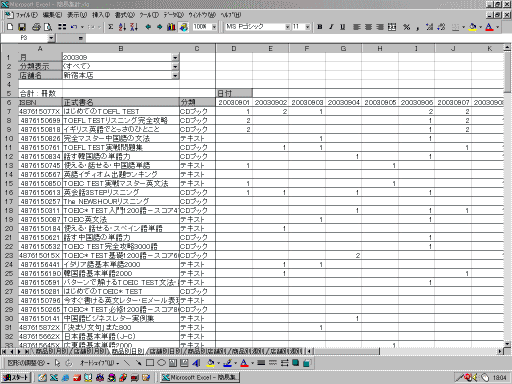This screenshot has height=384, width=512.
Task: Open the 書式 menu in menu bar
Action: coord(125,15)
